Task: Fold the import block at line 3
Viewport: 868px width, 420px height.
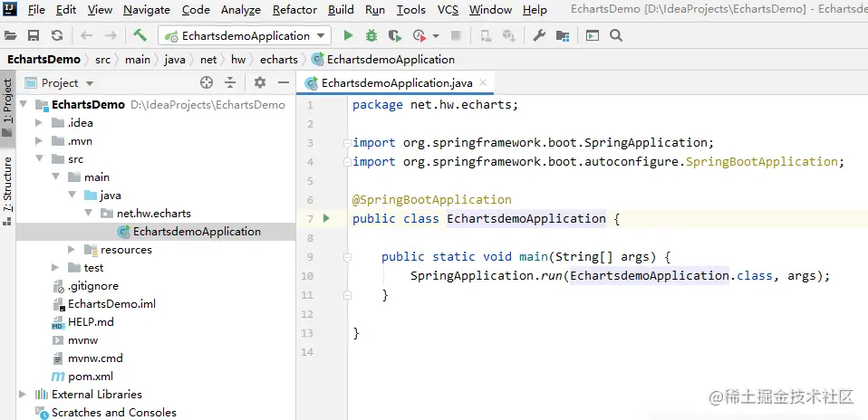Action: [347, 143]
